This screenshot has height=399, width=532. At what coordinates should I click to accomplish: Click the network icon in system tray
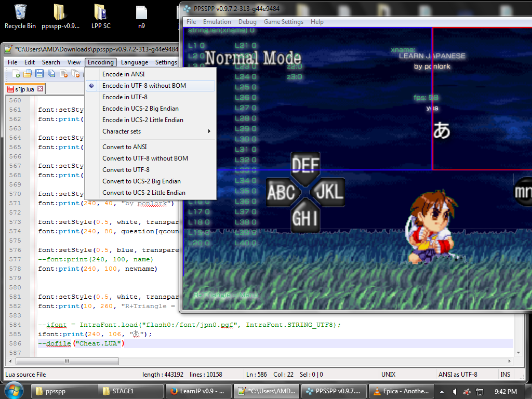click(x=480, y=391)
